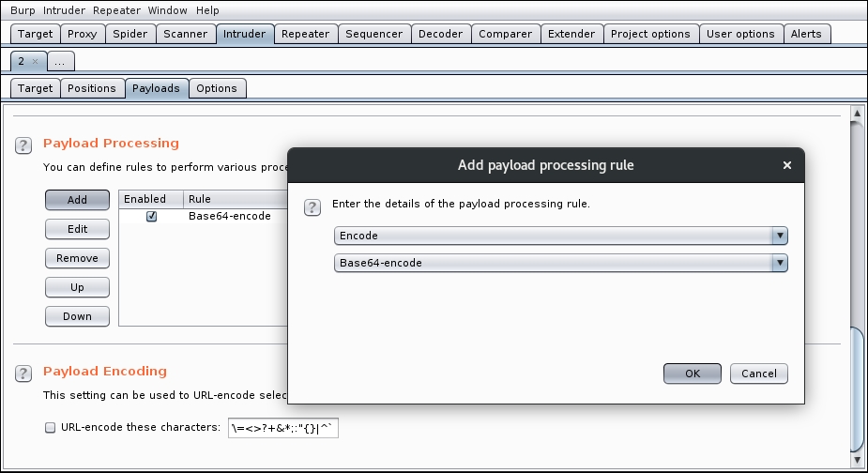Viewport: 868px width, 473px height.
Task: Close Intruder attack tab 2
Action: [x=35, y=62]
